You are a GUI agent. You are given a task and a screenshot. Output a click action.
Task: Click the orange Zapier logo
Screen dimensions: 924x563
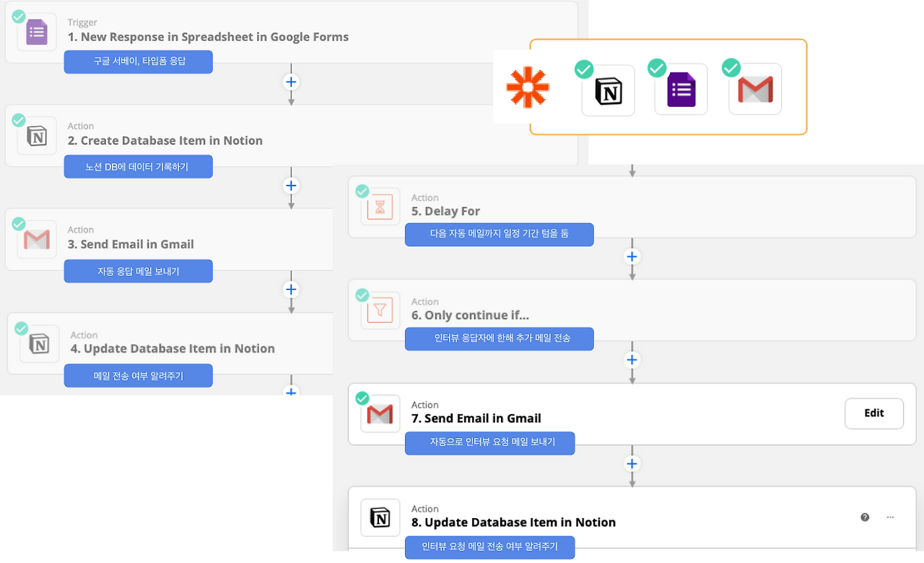click(528, 88)
